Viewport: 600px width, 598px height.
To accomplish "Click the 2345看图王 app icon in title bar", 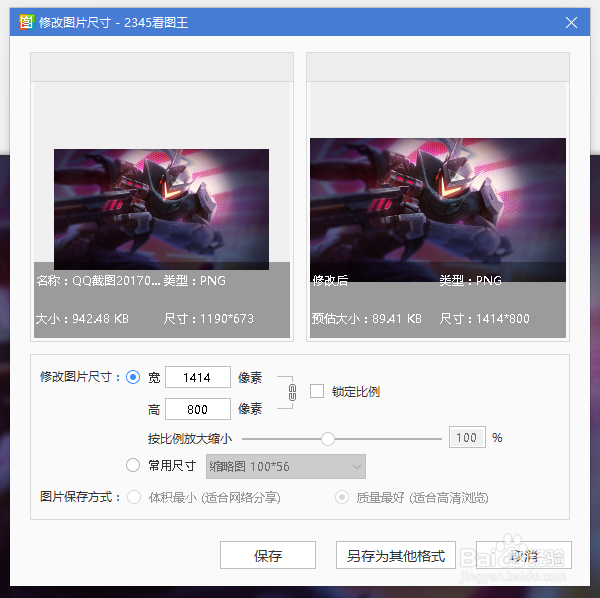I will click(27, 22).
